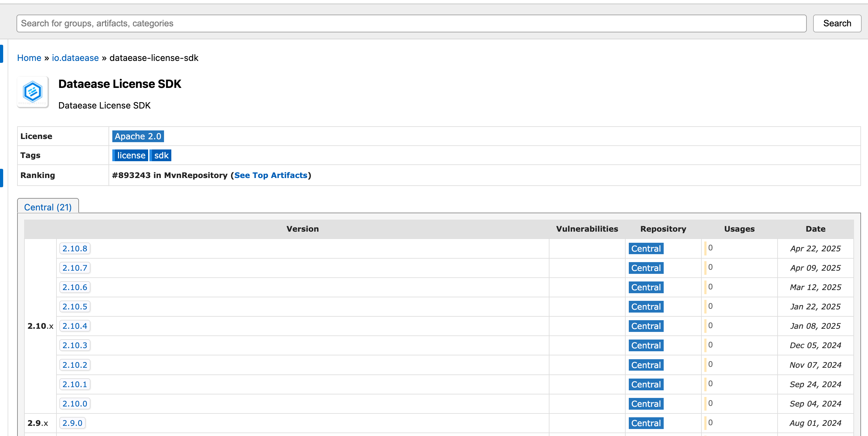Click the Dataease License SDK heading
Image resolution: width=868 pixels, height=436 pixels.
click(x=120, y=84)
